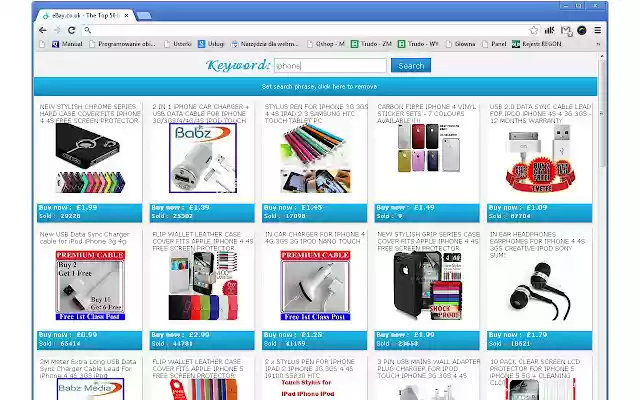Open the Babz car charger image
Viewport: 640px width, 400px height.
(203, 158)
